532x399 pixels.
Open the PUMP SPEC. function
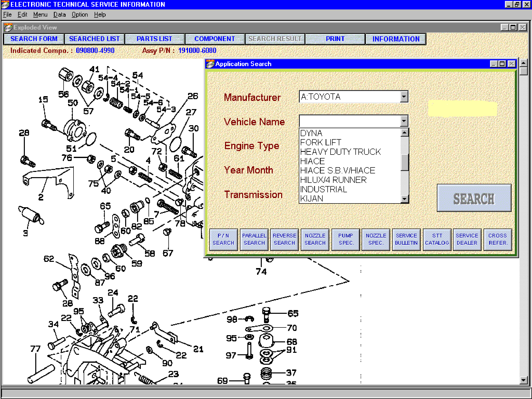345,239
